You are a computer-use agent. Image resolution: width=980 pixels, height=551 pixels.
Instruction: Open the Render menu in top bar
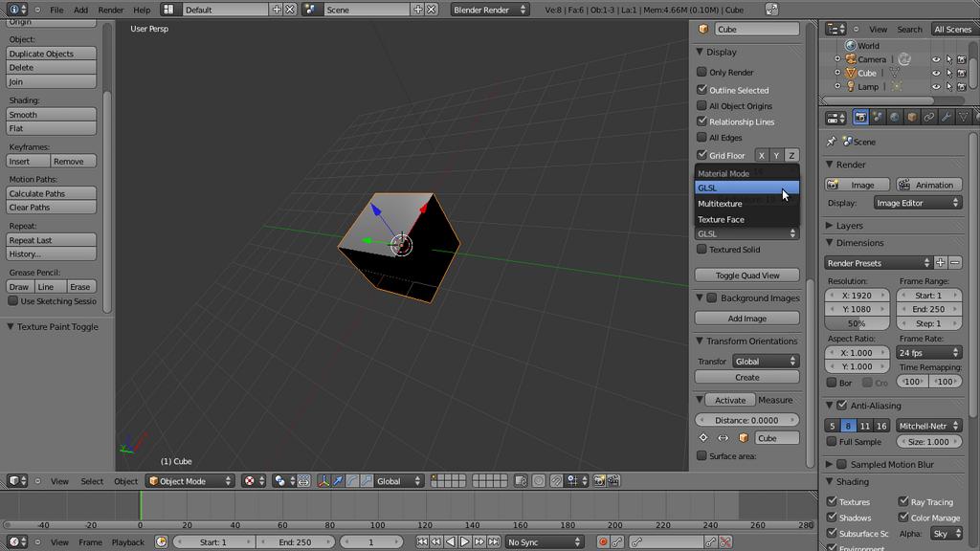point(111,10)
